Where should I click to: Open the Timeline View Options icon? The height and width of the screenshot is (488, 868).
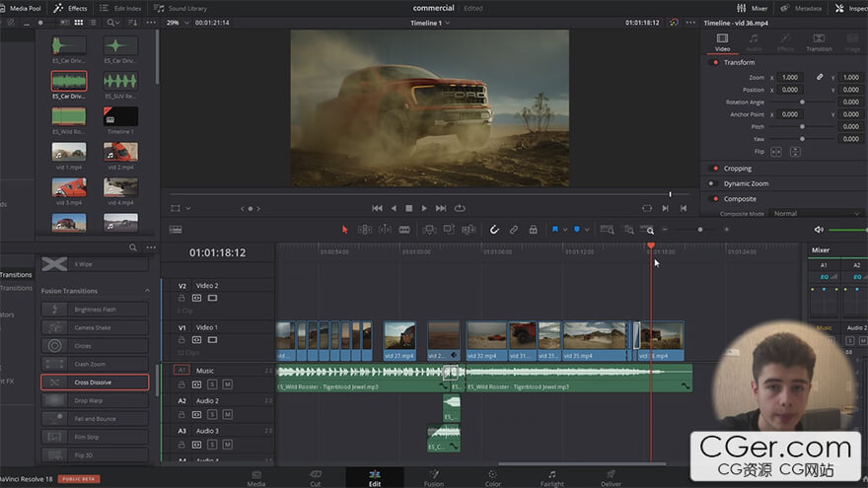click(176, 230)
